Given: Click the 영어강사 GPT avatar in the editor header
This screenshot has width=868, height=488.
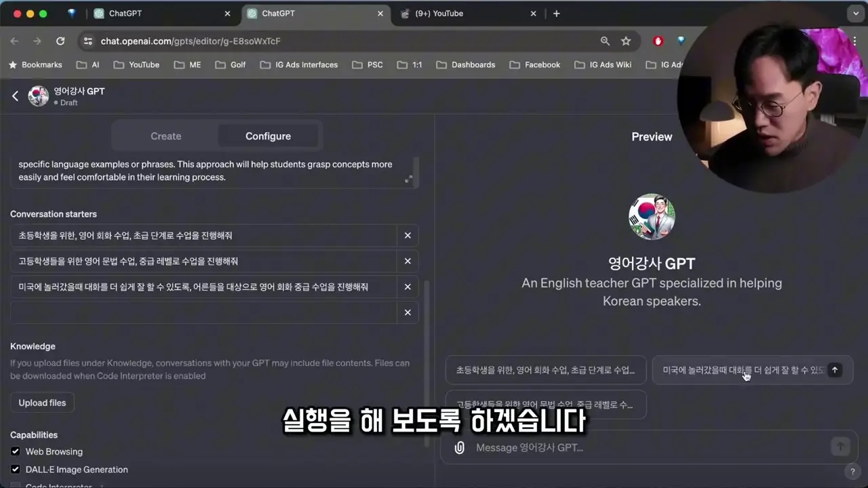Looking at the screenshot, I should tap(39, 96).
